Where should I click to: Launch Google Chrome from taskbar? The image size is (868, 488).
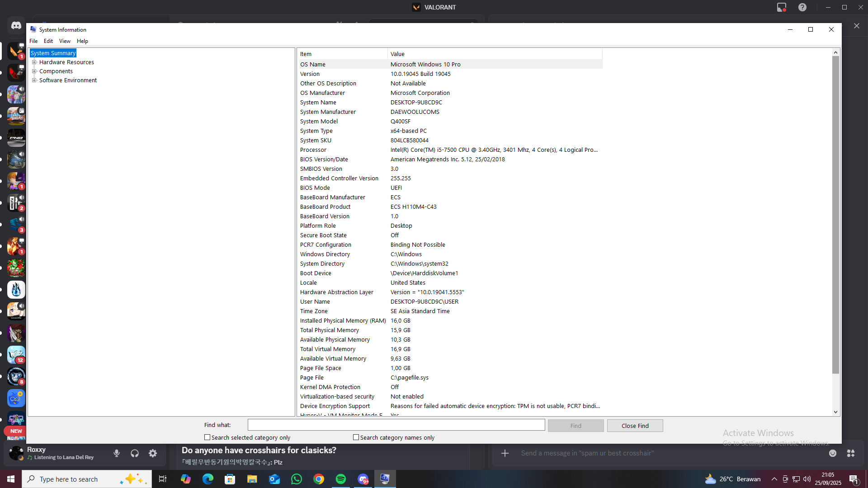coord(319,479)
